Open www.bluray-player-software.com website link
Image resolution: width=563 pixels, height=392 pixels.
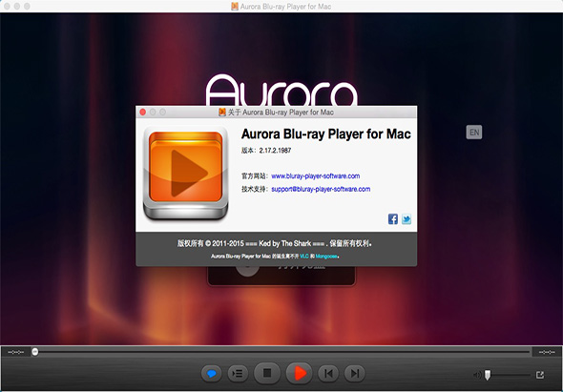pos(315,175)
